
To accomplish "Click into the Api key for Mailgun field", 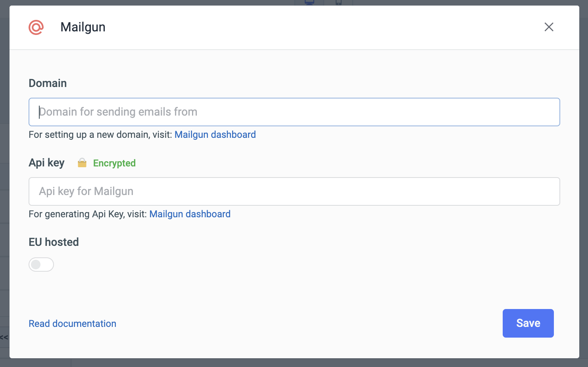I will click(x=294, y=191).
